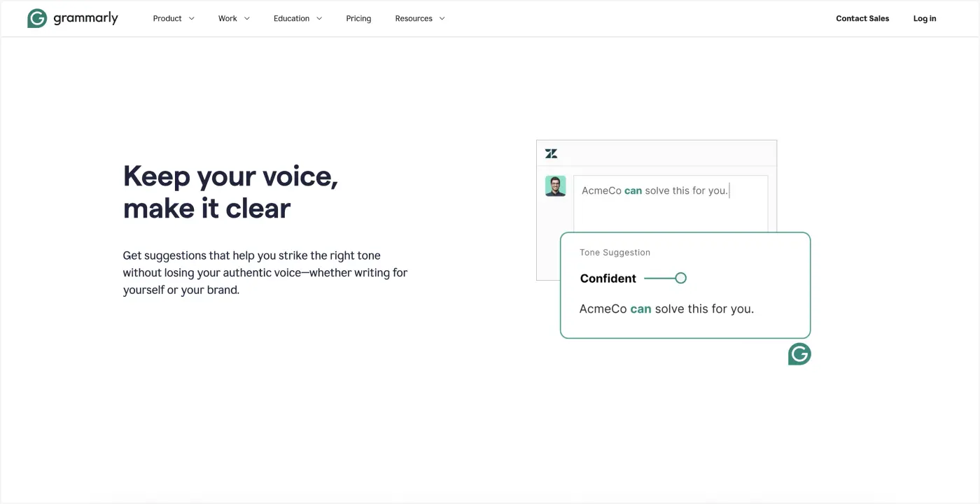980x504 pixels.
Task: Click the Contact Sales link
Action: tap(862, 18)
